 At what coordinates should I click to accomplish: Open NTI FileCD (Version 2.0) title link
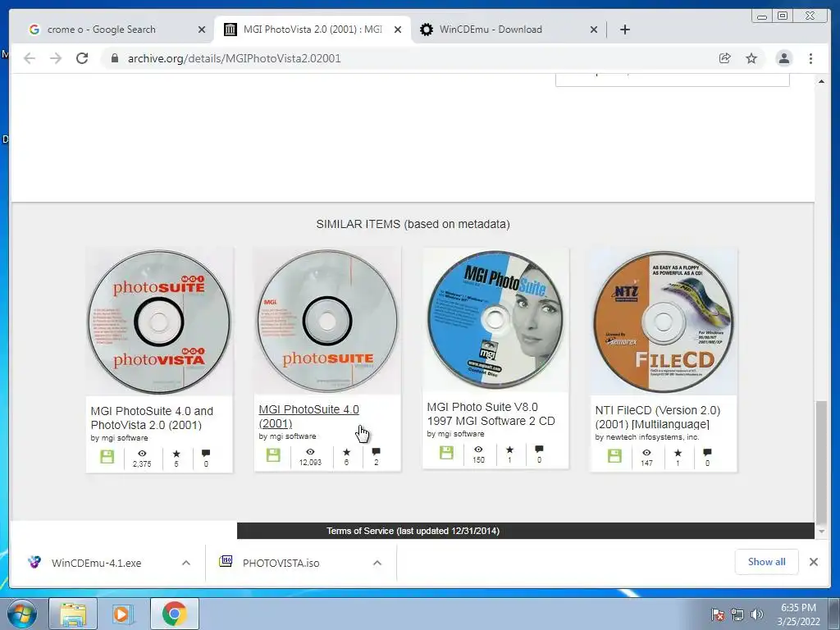coord(658,417)
